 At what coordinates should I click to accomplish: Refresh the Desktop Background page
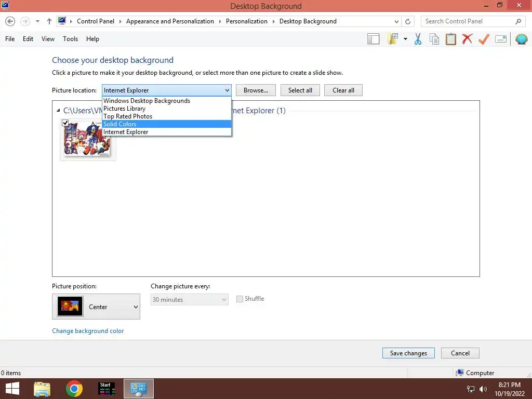(x=408, y=21)
